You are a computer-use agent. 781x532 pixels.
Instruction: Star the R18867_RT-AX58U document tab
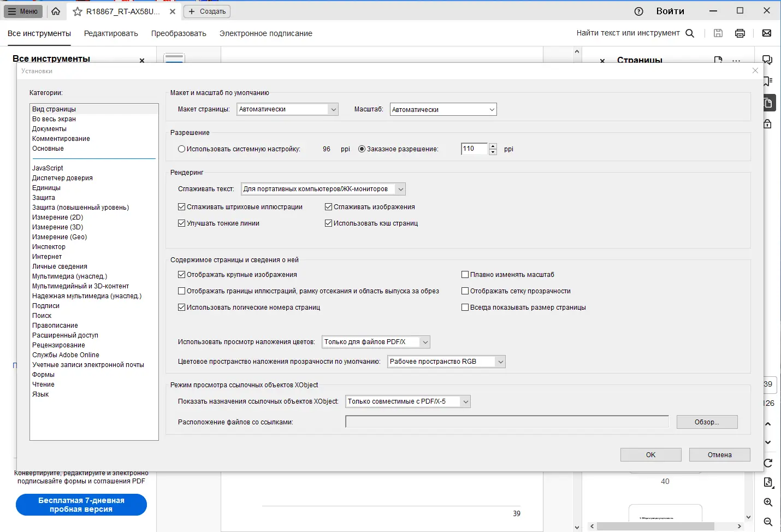78,11
